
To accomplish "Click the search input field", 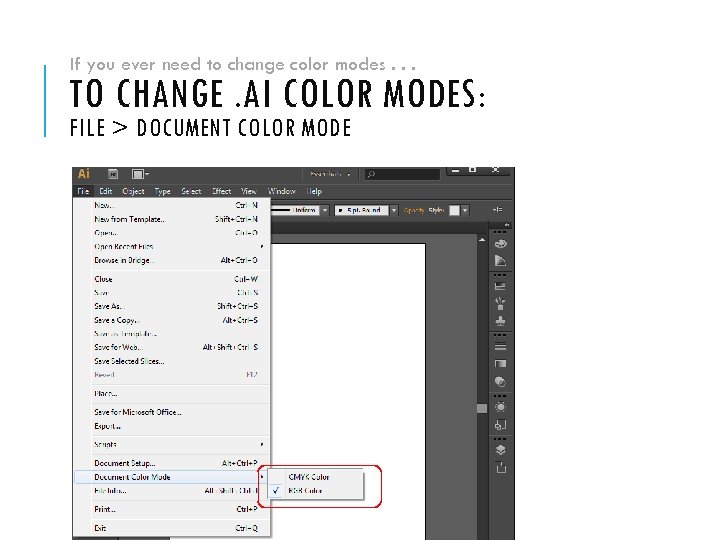I will click(x=402, y=174).
